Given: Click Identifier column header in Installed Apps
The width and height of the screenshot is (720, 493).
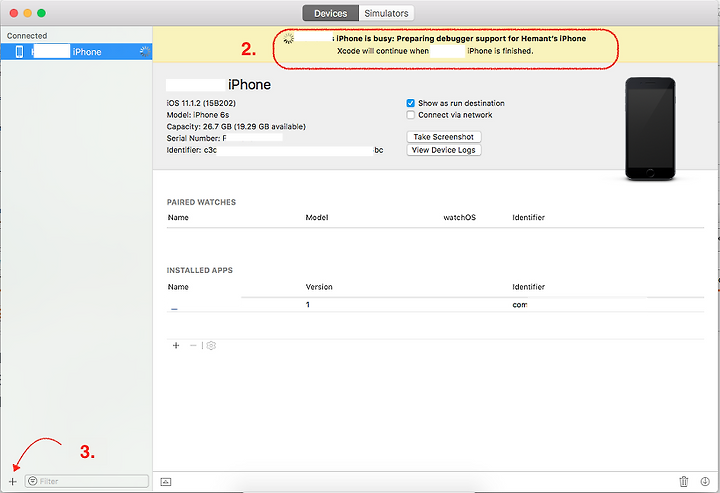Looking at the screenshot, I should pyautogui.click(x=529, y=287).
